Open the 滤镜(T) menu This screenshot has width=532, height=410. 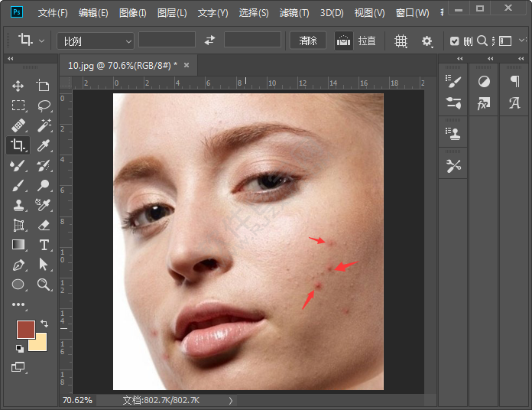click(294, 13)
